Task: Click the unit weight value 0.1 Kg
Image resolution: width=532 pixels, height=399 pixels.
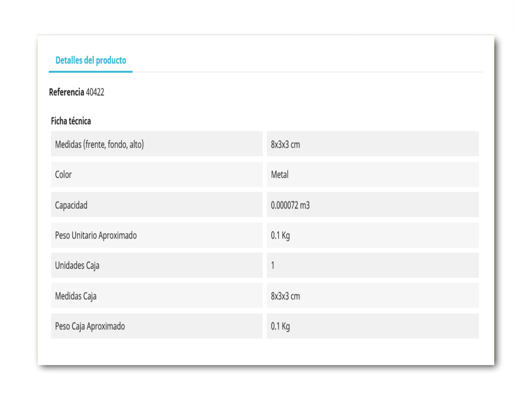Action: [280, 235]
